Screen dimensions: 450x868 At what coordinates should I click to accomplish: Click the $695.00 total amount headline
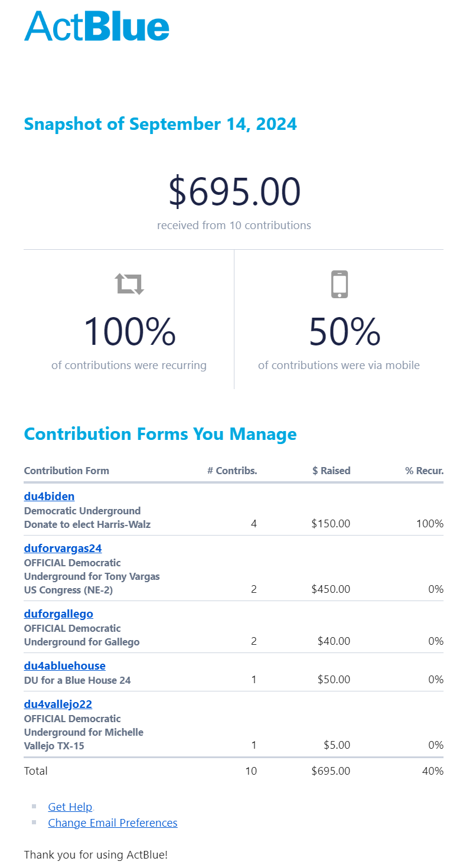pos(234,192)
